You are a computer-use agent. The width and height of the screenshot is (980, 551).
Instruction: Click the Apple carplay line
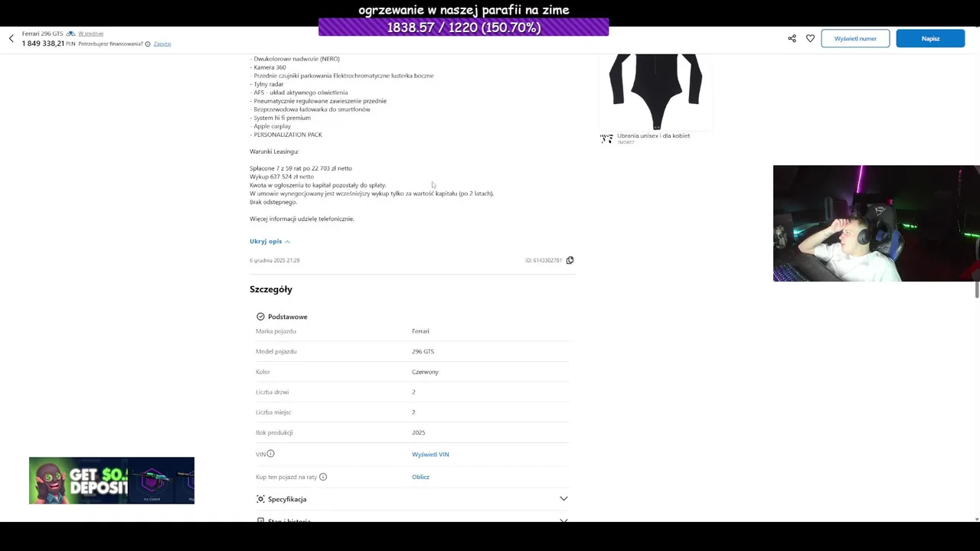(270, 126)
